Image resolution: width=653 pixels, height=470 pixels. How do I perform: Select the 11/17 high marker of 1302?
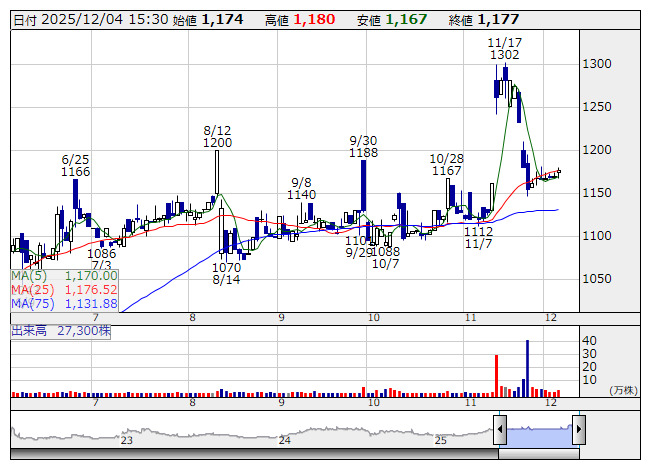point(505,49)
